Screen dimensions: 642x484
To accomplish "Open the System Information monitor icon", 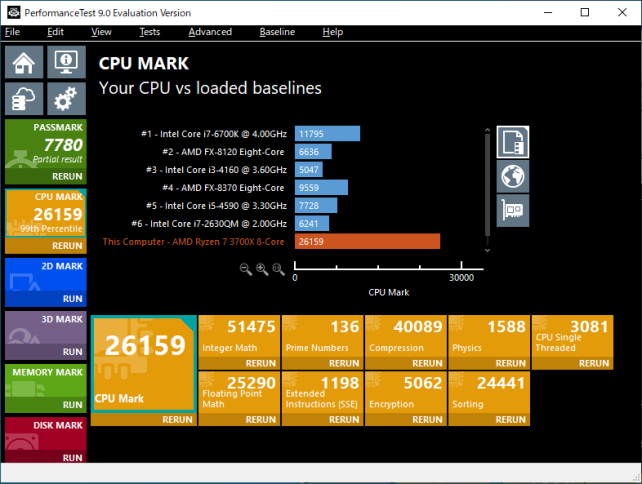I will (66, 62).
